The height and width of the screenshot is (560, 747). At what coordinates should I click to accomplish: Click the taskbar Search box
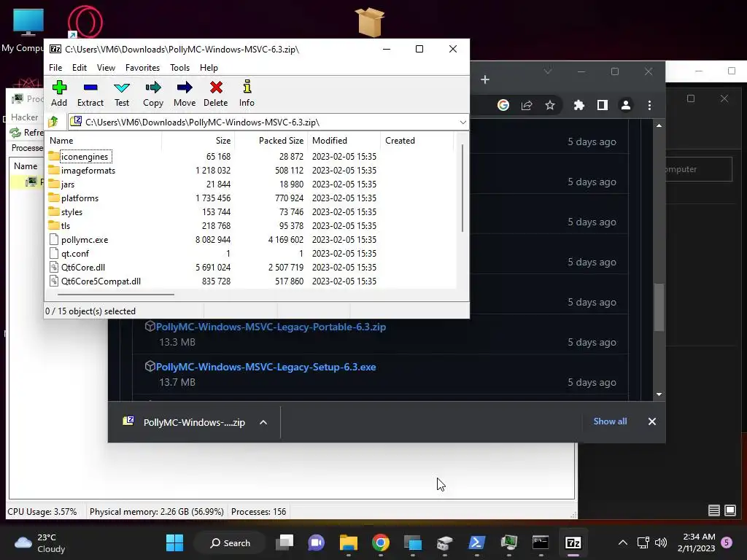tap(230, 542)
